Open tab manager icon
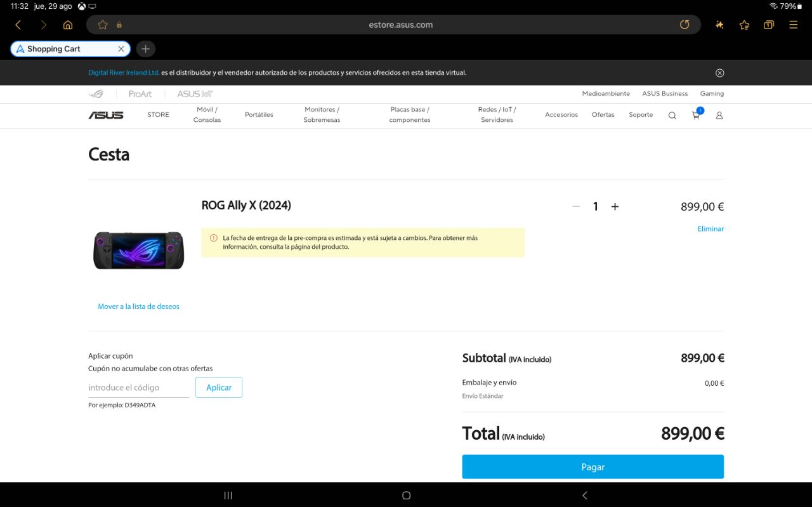812x507 pixels. click(769, 25)
